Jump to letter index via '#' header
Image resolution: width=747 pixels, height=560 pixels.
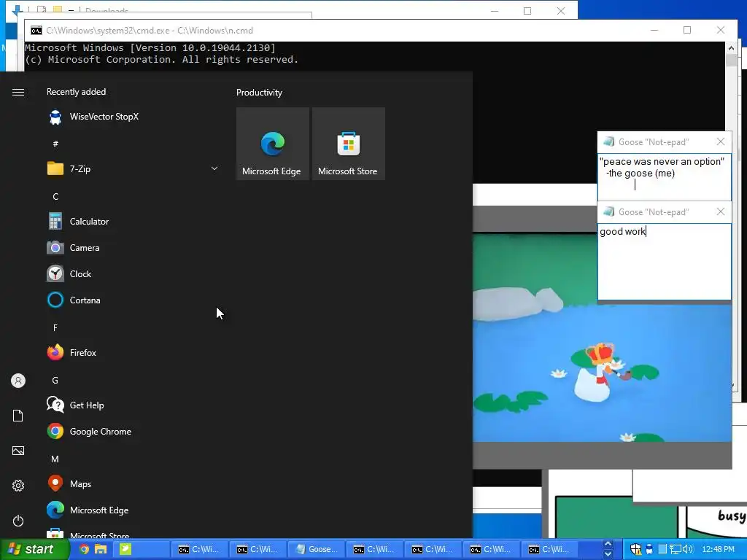[x=55, y=144]
